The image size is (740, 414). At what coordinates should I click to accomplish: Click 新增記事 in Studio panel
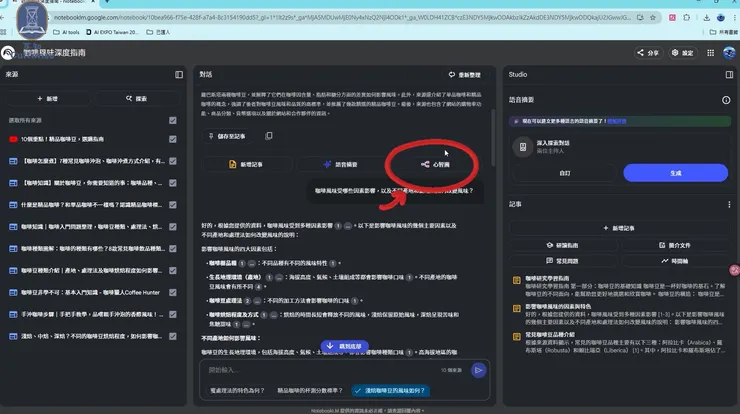(619, 228)
